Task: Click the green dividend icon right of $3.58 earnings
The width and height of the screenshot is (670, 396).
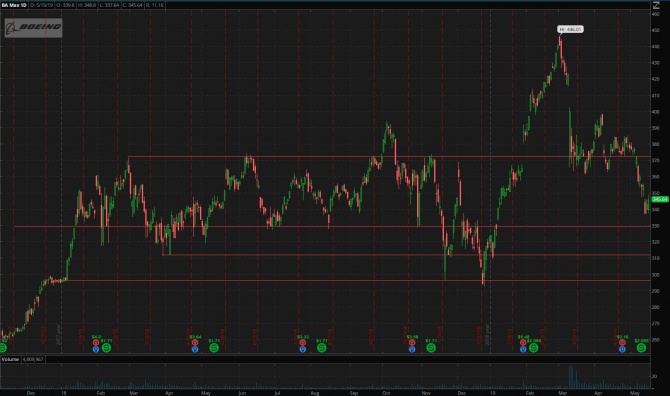Action: point(431,348)
